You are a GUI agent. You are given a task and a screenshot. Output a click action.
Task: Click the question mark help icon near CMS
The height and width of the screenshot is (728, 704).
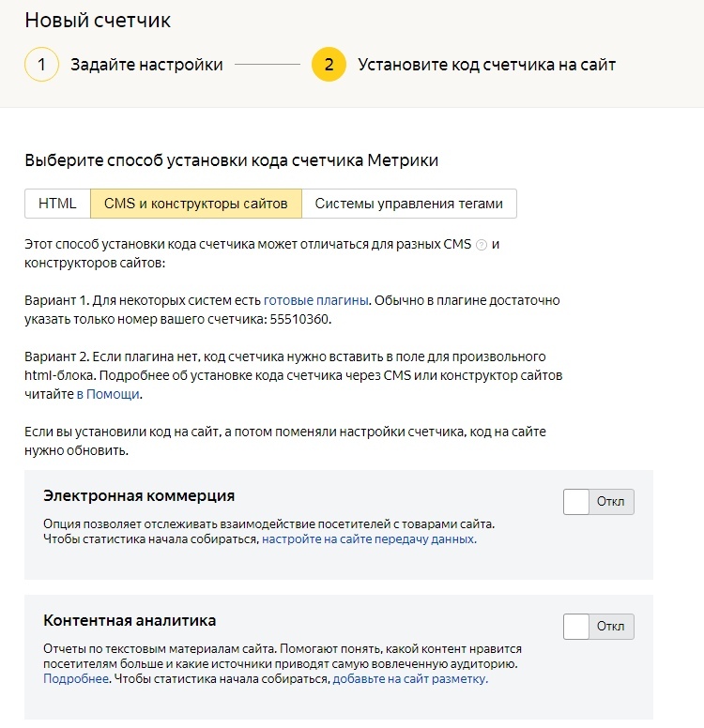pyautogui.click(x=482, y=245)
